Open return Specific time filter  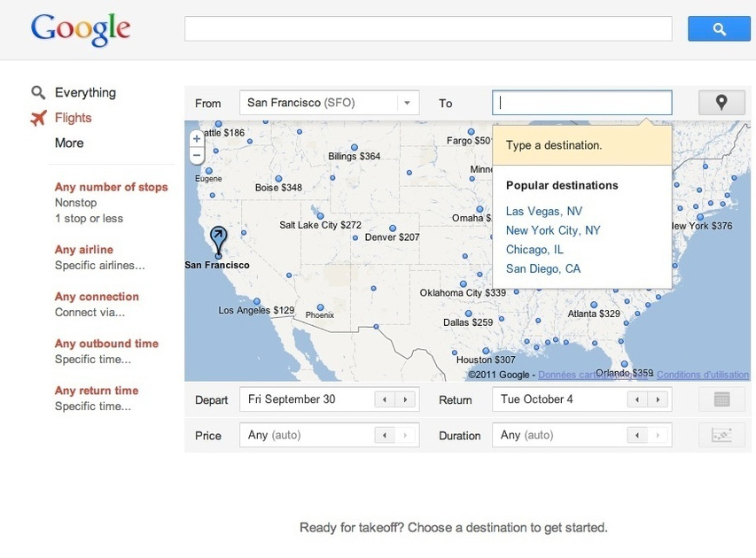pyautogui.click(x=92, y=407)
